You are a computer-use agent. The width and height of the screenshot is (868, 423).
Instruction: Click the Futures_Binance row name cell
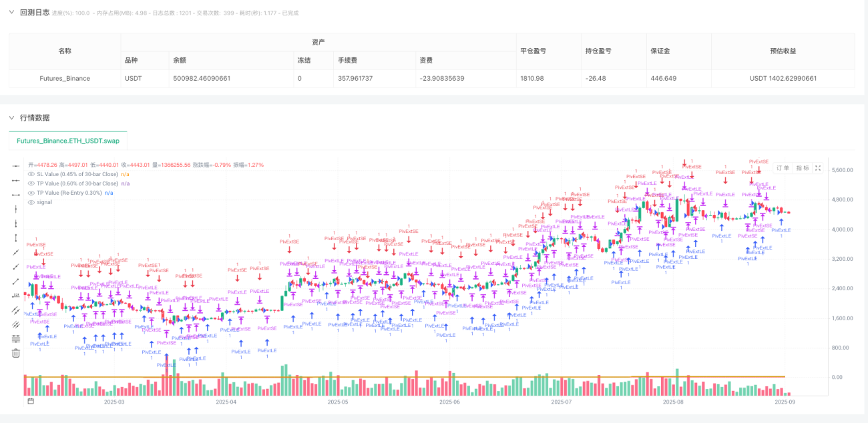click(65, 78)
